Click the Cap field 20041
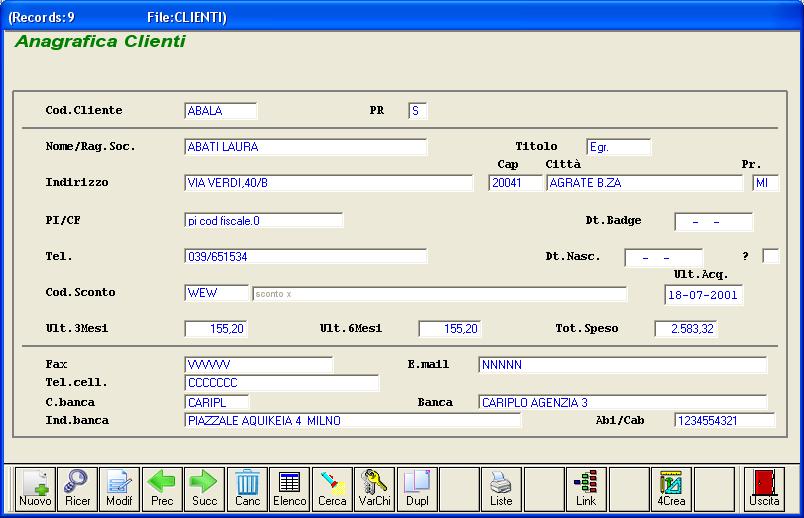This screenshot has width=804, height=518. [x=515, y=183]
